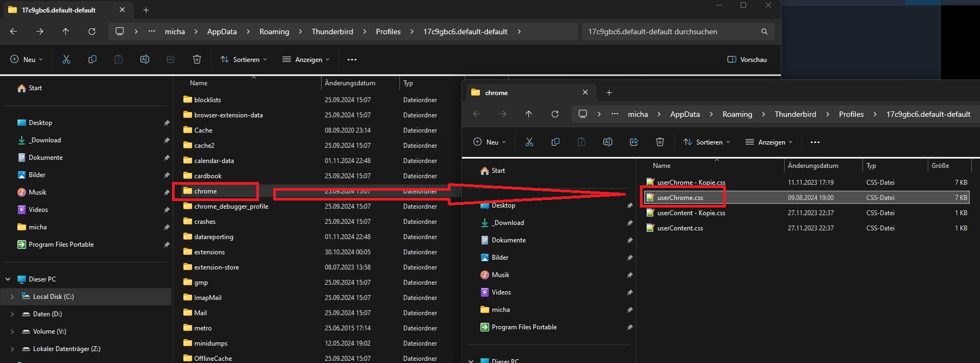Click the back arrow in left window
The image size is (980, 363).
tap(14, 32)
